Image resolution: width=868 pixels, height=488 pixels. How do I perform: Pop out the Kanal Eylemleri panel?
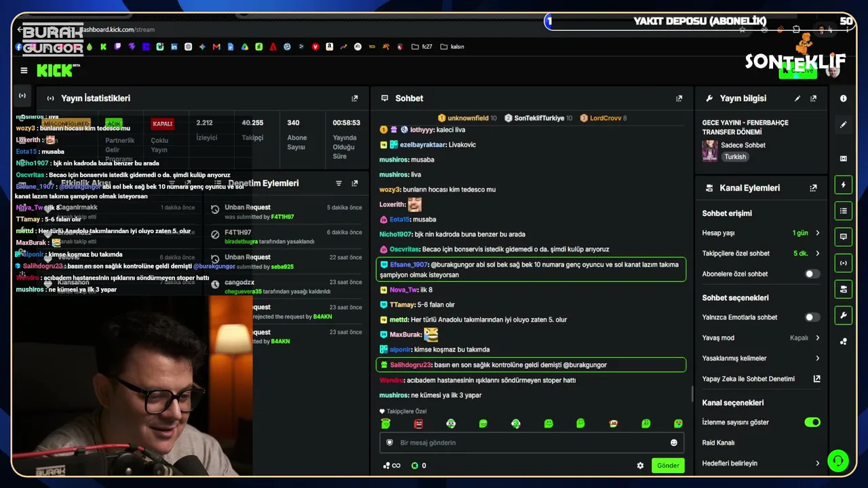coord(813,188)
